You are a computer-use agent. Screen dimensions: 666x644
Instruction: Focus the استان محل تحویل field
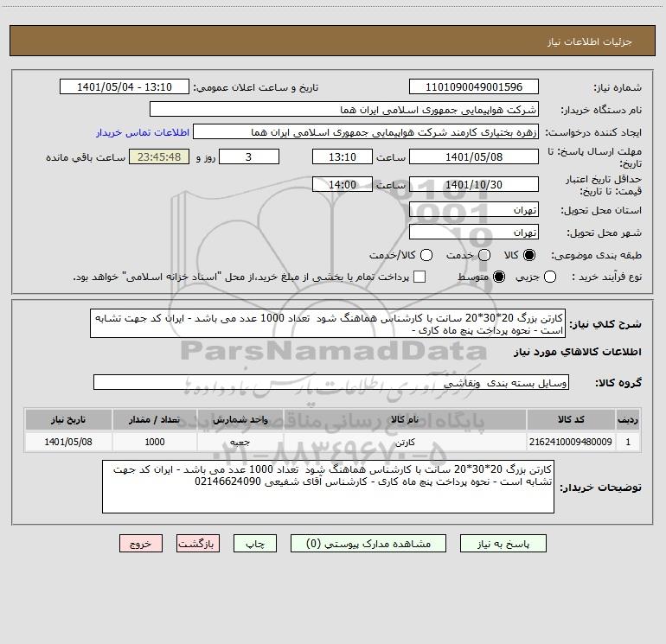(x=473, y=210)
